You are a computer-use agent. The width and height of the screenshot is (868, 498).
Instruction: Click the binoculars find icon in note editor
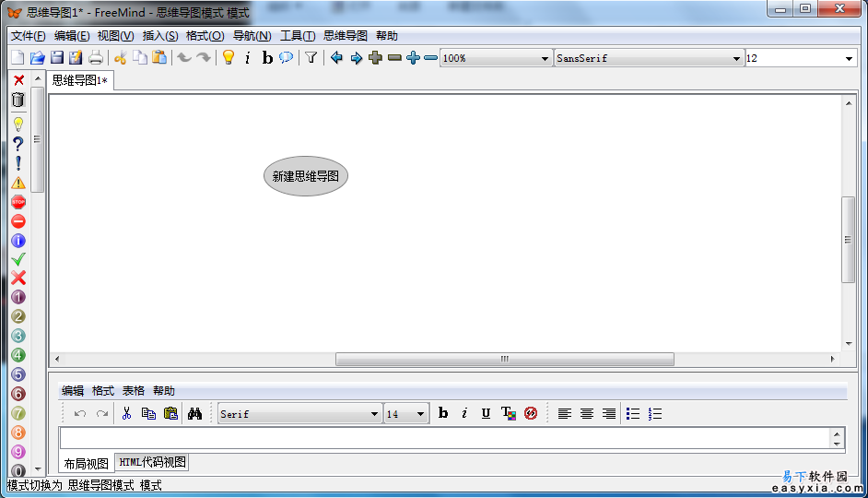coord(194,414)
